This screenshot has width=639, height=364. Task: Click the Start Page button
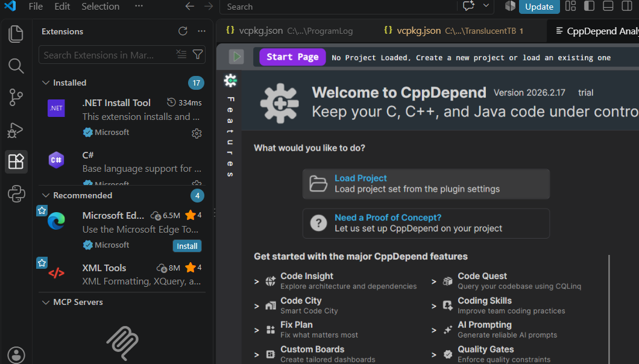(x=292, y=57)
